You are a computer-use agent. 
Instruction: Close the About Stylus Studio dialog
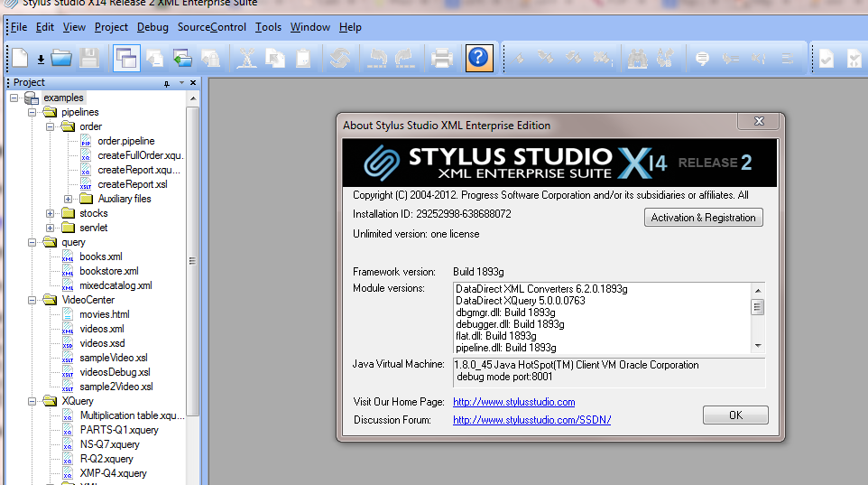tap(759, 121)
